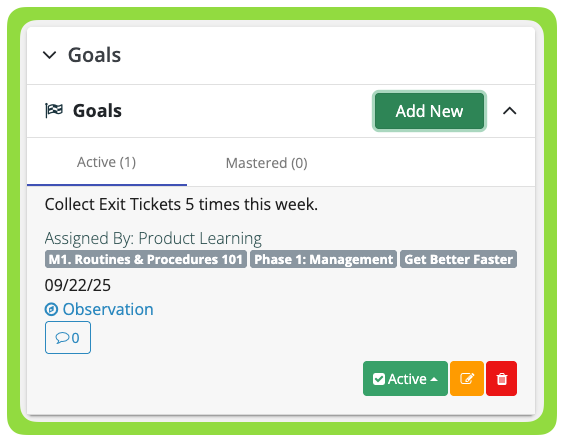Collapse Goals panel with up chevron
Screen dimensions: 564x442
509,111
